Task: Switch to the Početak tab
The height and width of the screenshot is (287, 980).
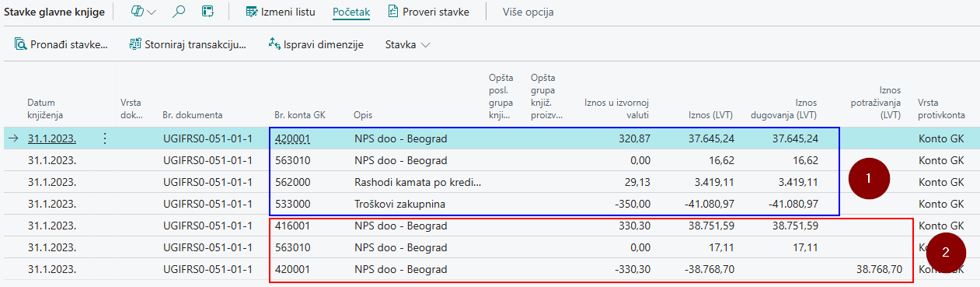Action: 351,12
